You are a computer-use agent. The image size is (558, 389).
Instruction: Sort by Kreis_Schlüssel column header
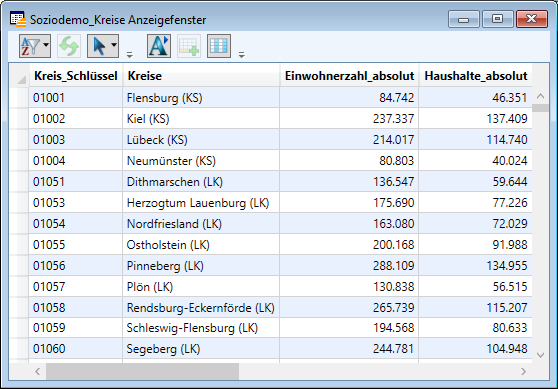click(76, 76)
